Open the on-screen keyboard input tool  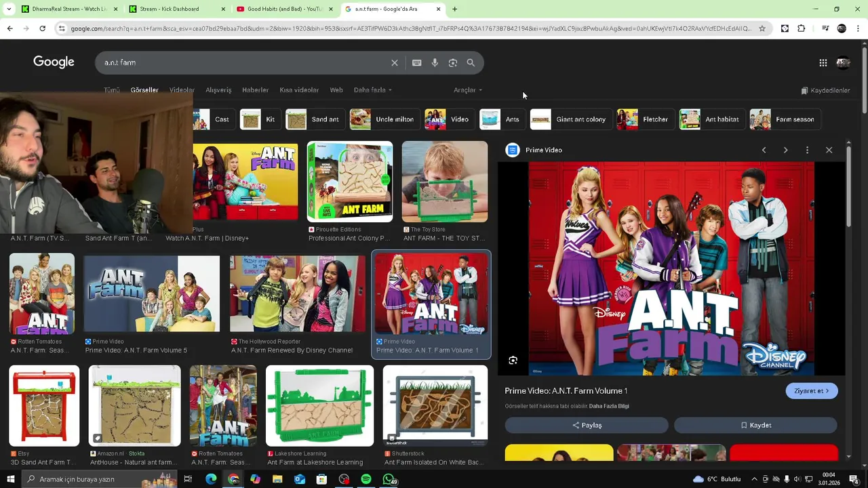pyautogui.click(x=417, y=62)
